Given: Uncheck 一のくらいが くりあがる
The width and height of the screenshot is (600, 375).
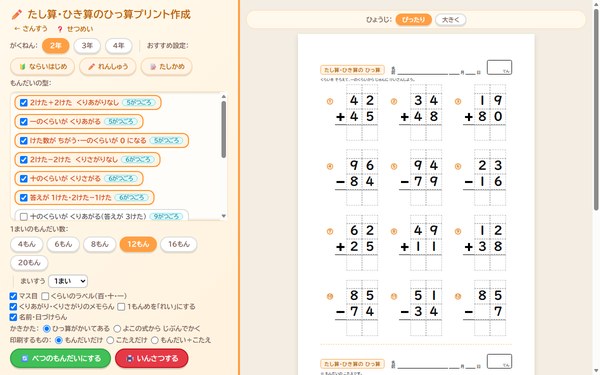Looking at the screenshot, I should coord(24,122).
